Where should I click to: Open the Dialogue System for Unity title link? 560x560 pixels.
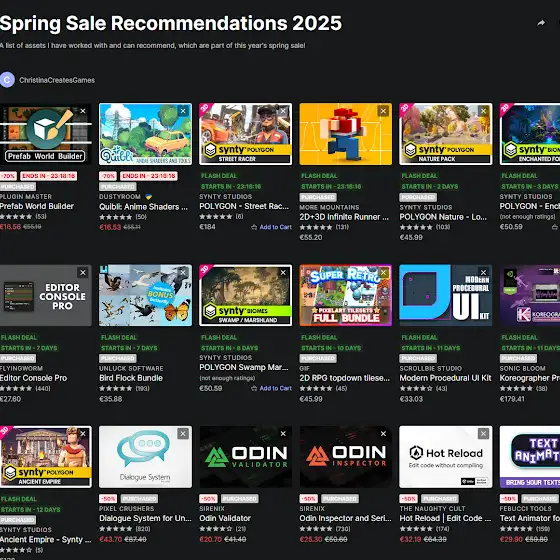(x=145, y=518)
